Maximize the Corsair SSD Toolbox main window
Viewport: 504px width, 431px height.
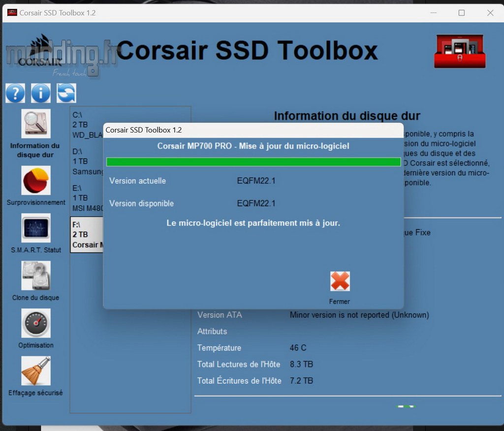pos(462,13)
